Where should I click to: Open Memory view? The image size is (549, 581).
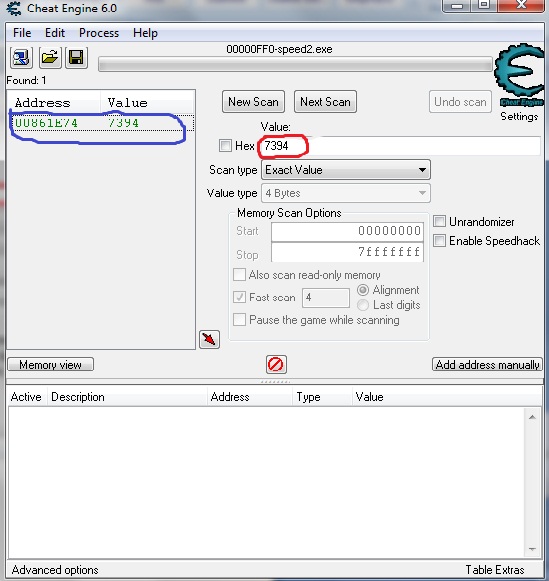[x=50, y=365]
